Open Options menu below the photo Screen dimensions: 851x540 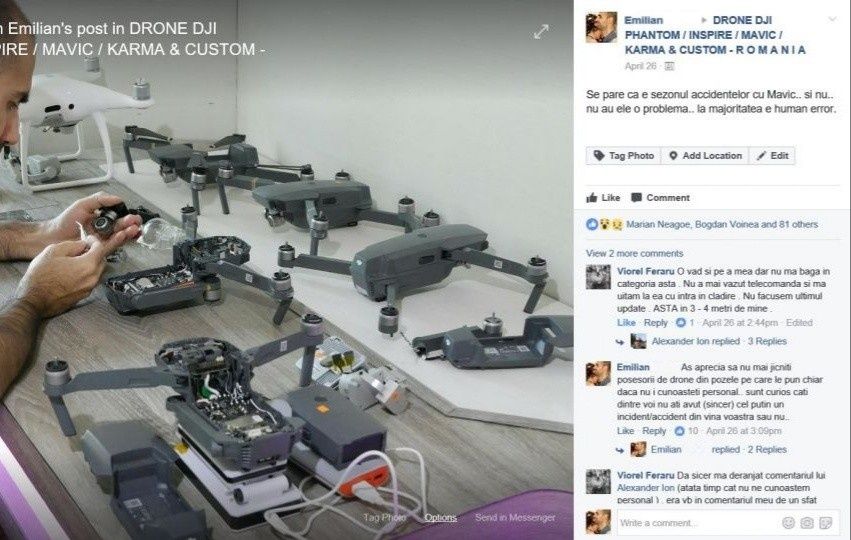[x=440, y=518]
